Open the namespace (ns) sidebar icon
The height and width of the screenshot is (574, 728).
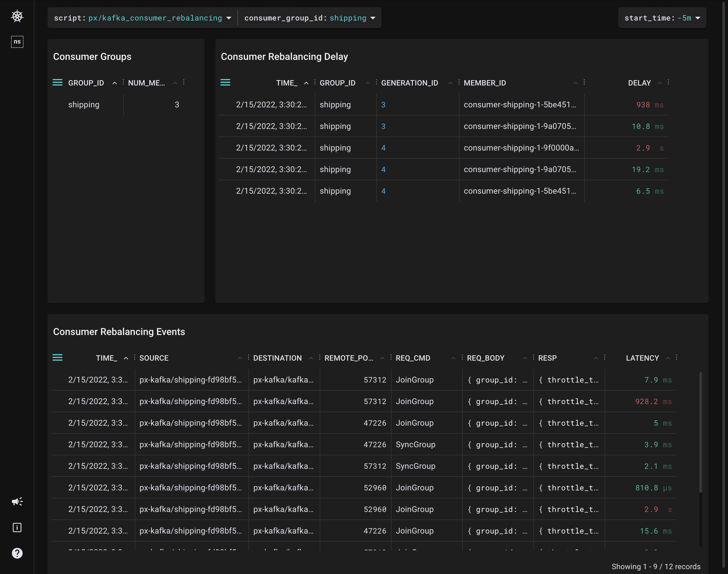[17, 42]
